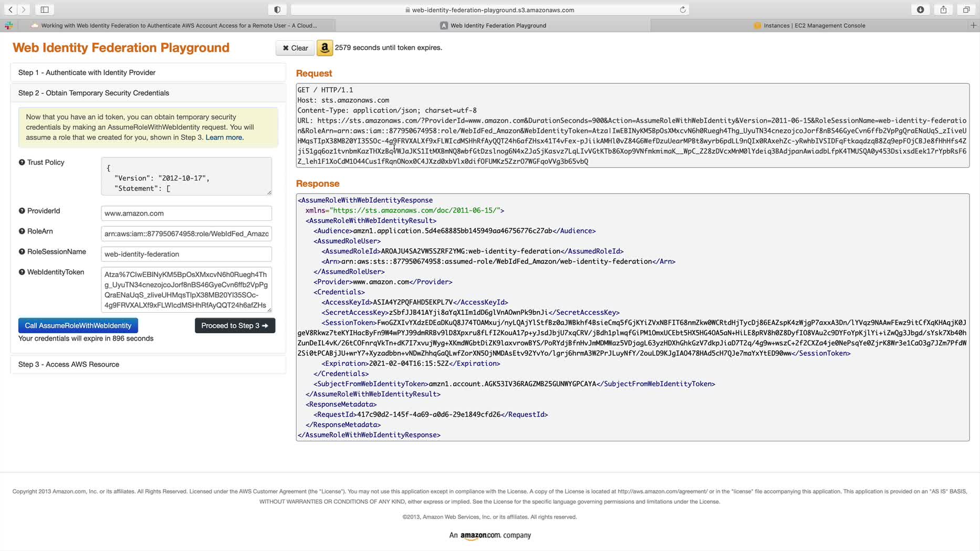Click the info icon beside Trust Policy
The image size is (980, 551).
click(22, 163)
